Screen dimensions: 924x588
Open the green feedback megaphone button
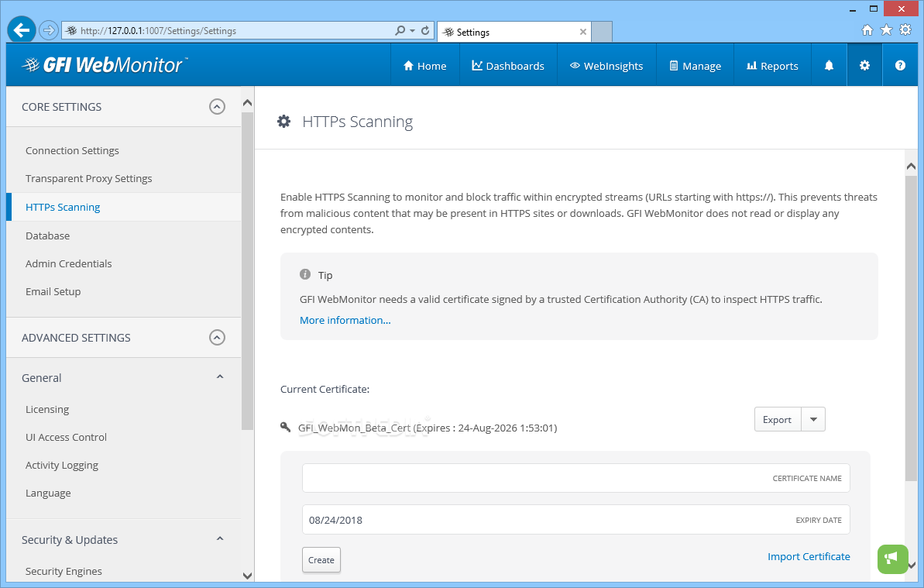pos(893,559)
